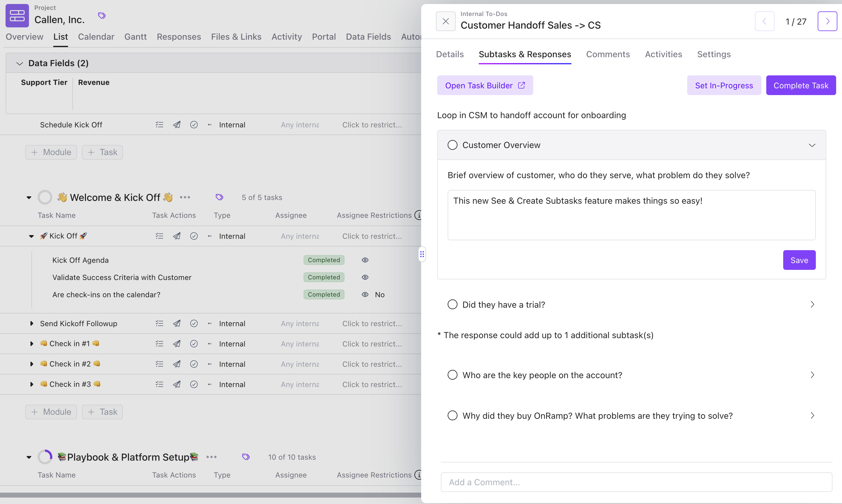Open the three-dot menu for Playbook & Platform Setup
The image size is (842, 504).
pyautogui.click(x=211, y=457)
